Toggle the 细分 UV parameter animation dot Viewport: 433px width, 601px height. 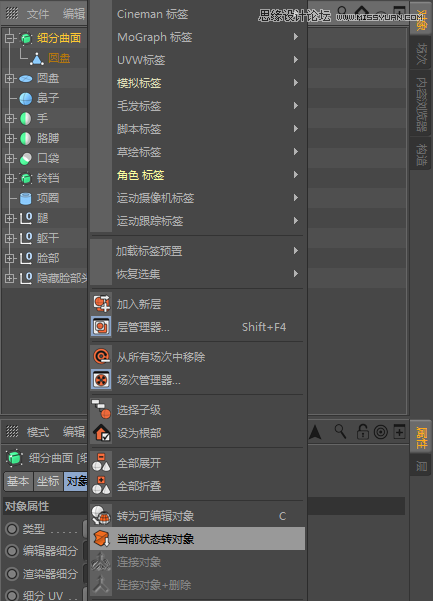(12, 595)
